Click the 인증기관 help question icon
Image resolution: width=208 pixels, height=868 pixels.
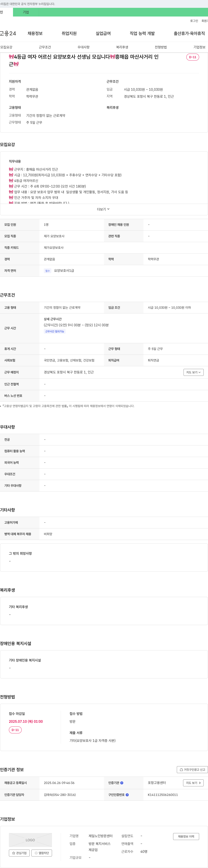click(122, 783)
